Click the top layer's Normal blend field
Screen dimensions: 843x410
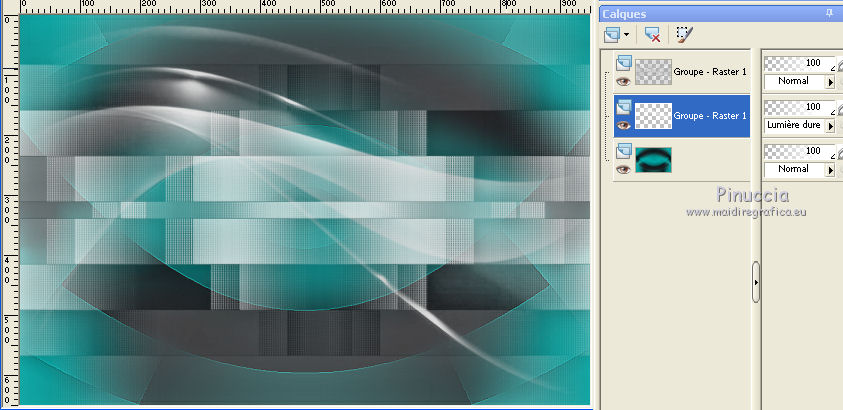tap(795, 82)
